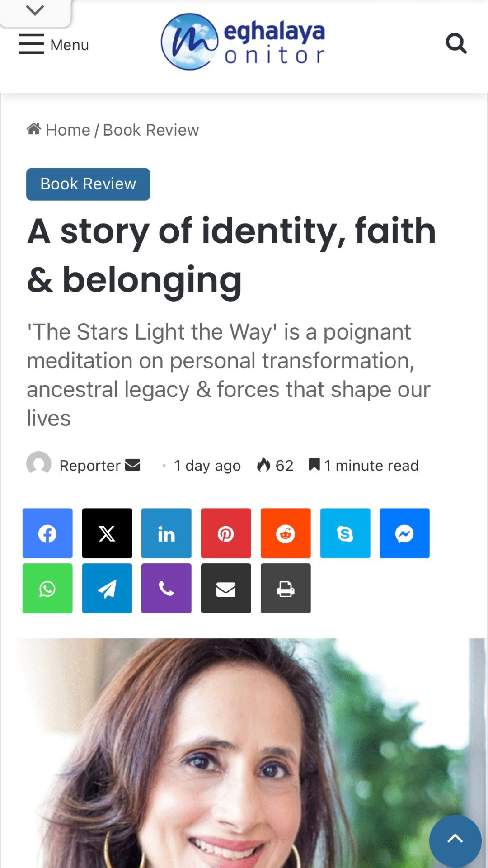Share article via Skype
Viewport: 488px width, 868px height.
345,533
